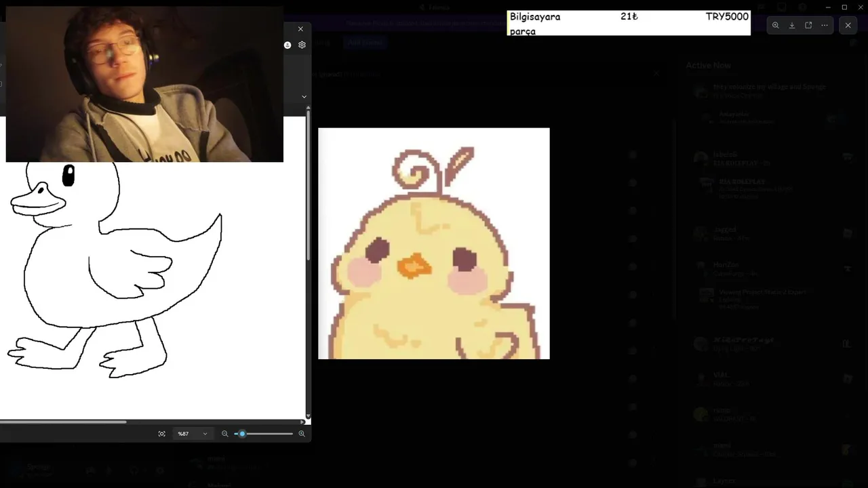
Task: Select the Active Now heading in Discord
Action: click(x=708, y=65)
